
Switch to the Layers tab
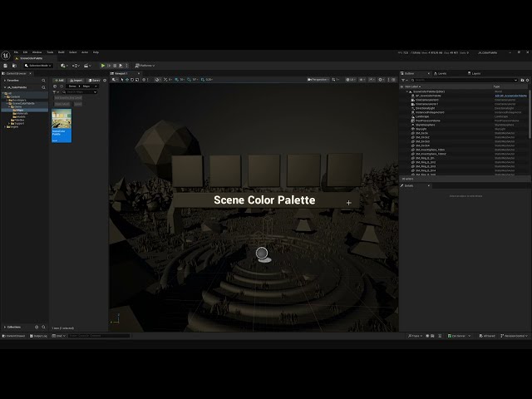[x=476, y=73]
